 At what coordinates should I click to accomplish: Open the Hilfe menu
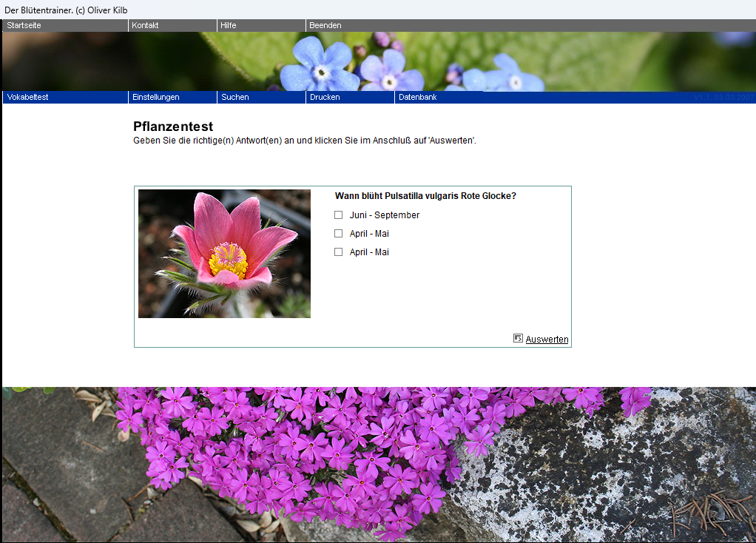coord(229,25)
